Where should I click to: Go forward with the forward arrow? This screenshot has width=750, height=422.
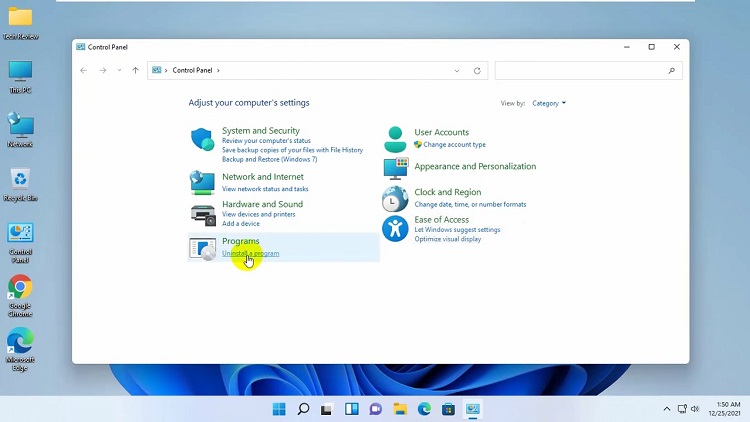coord(103,70)
